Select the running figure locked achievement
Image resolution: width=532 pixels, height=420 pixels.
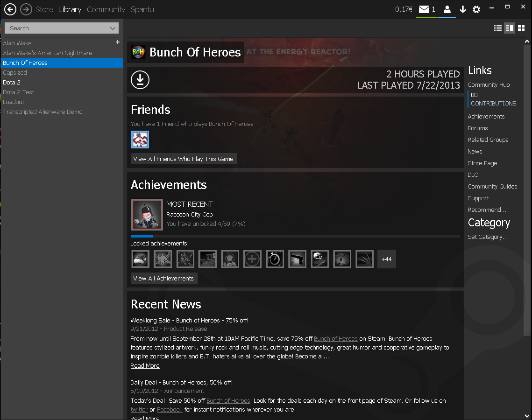(185, 259)
